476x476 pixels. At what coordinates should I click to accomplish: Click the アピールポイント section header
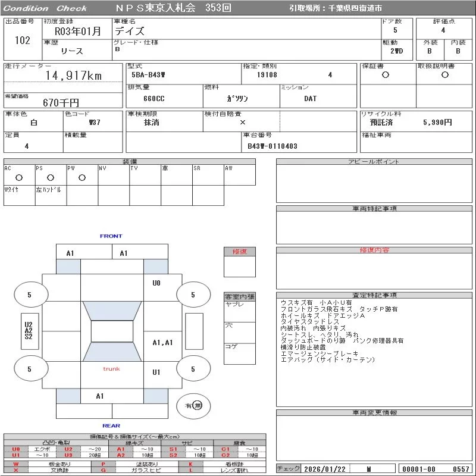point(374,162)
